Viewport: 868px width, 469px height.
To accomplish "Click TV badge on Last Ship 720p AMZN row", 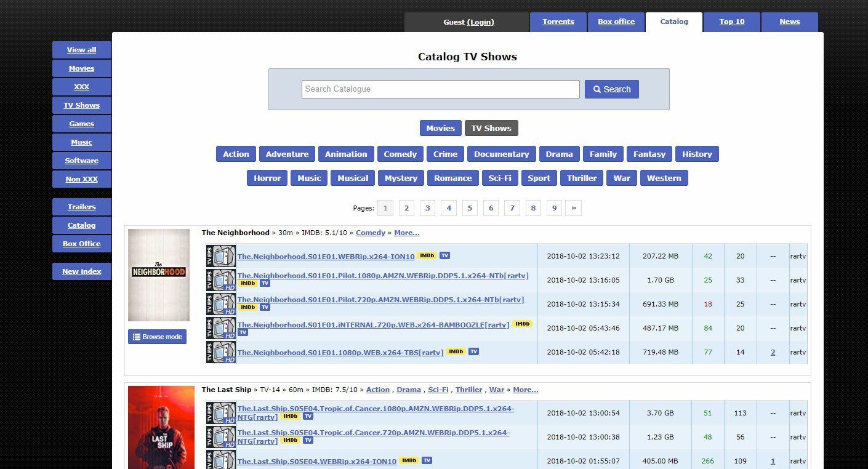I will tap(308, 440).
